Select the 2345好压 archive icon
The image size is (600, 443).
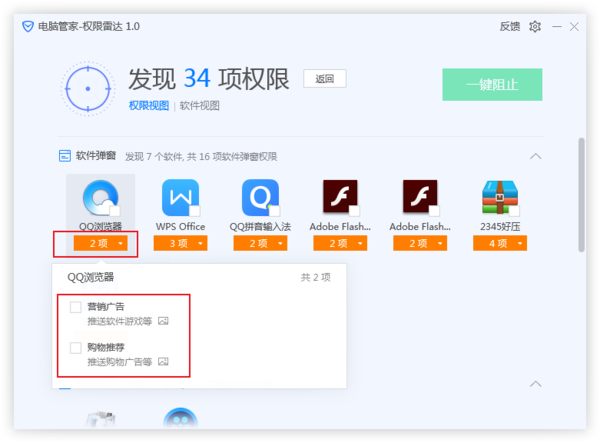point(499,198)
